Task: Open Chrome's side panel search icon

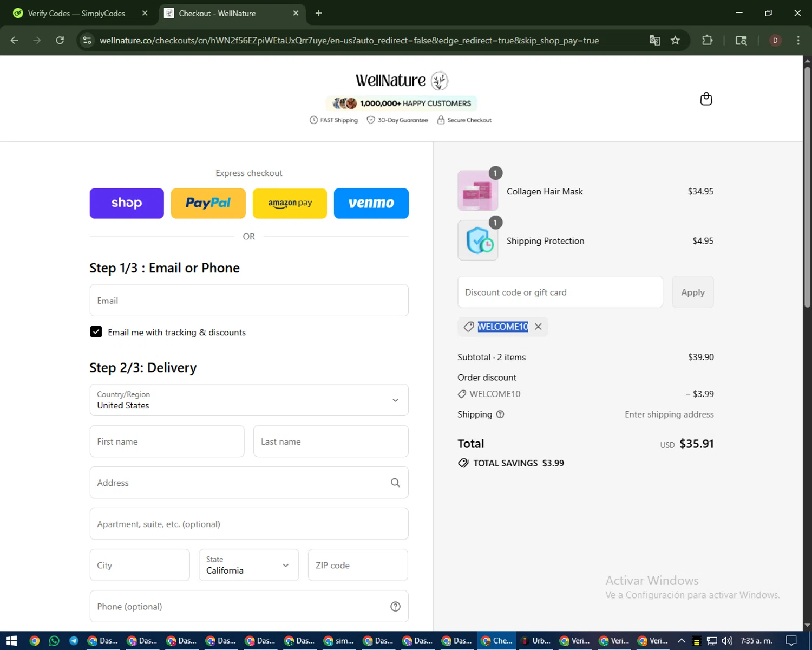Action: (x=741, y=40)
